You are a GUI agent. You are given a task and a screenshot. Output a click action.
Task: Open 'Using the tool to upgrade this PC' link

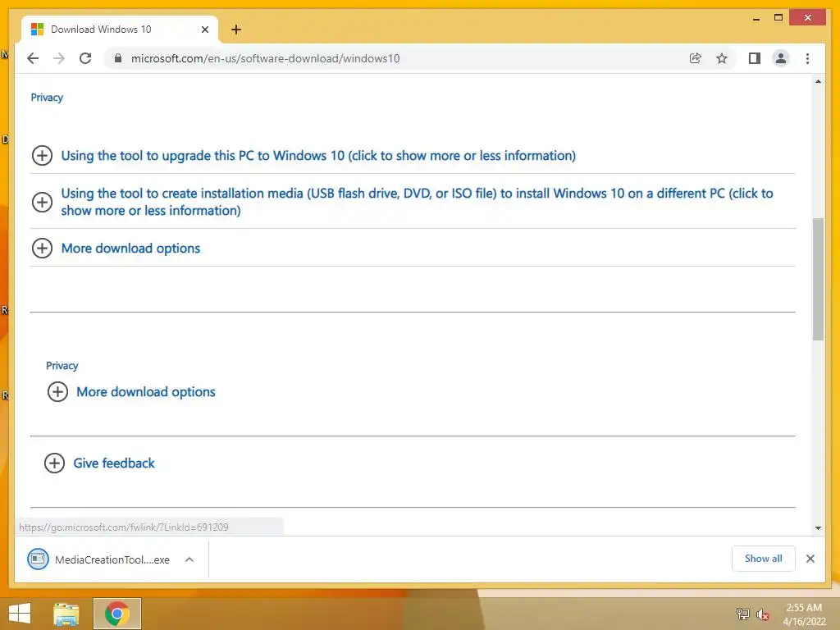318,155
